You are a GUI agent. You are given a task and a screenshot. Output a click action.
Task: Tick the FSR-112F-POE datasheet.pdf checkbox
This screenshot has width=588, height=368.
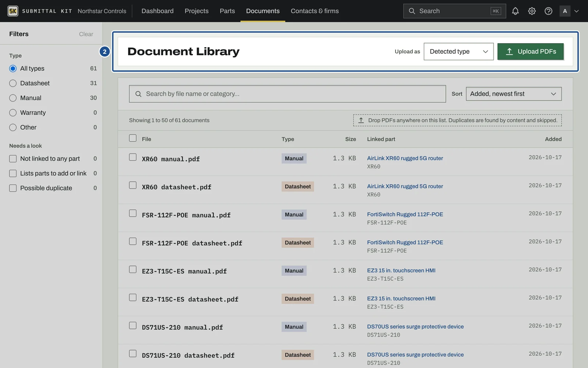[133, 241]
